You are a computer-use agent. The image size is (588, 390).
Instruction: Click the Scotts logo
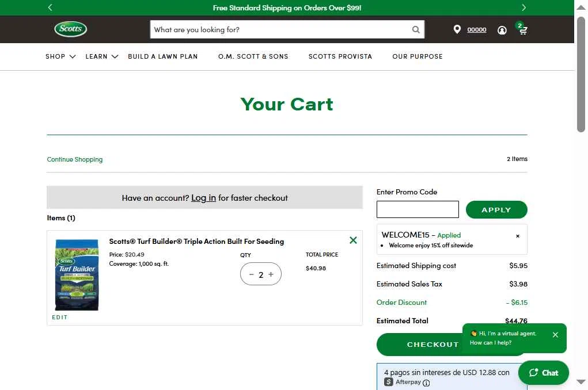click(70, 29)
